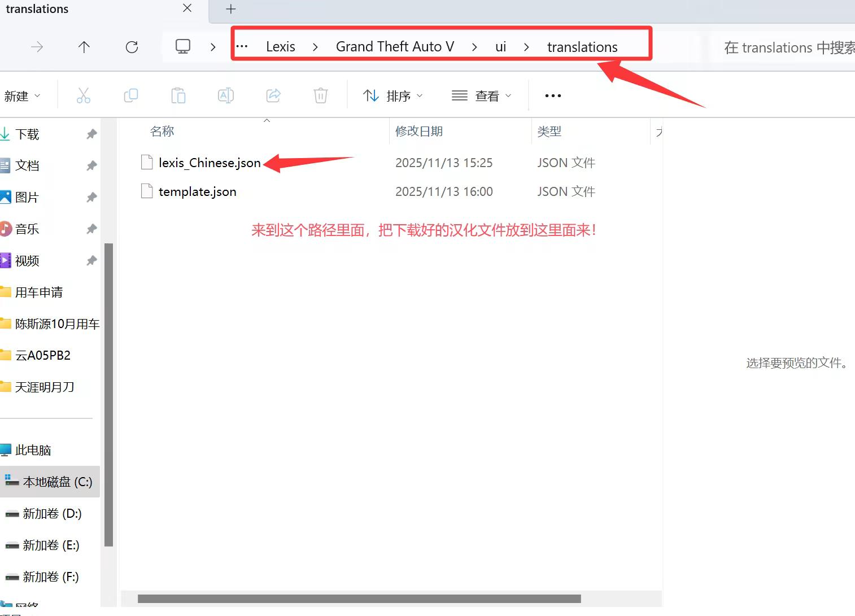Viewport: 855px width, 616px height.
Task: Click the horizontal scrollbar at bottom
Action: point(359,598)
